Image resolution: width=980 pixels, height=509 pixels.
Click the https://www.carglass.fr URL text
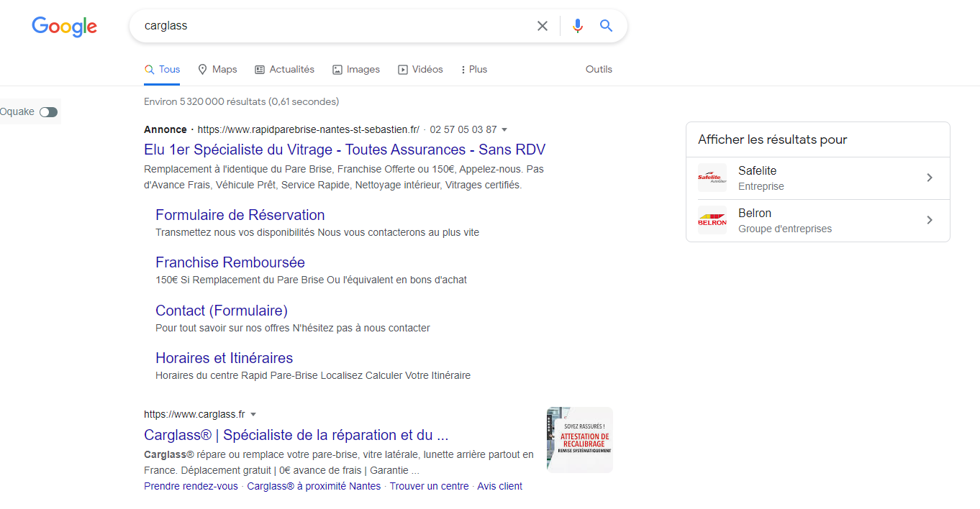194,415
